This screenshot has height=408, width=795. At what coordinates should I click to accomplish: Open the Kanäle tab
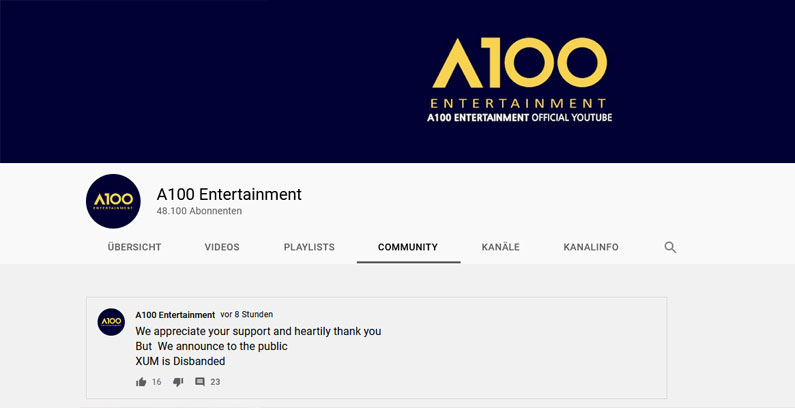500,247
